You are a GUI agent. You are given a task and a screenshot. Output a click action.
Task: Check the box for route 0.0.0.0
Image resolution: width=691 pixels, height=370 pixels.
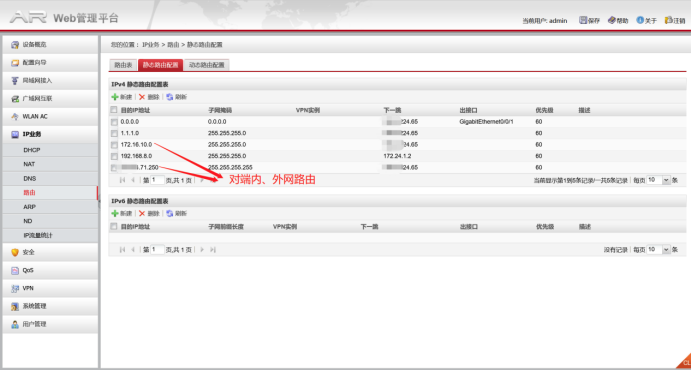(114, 122)
